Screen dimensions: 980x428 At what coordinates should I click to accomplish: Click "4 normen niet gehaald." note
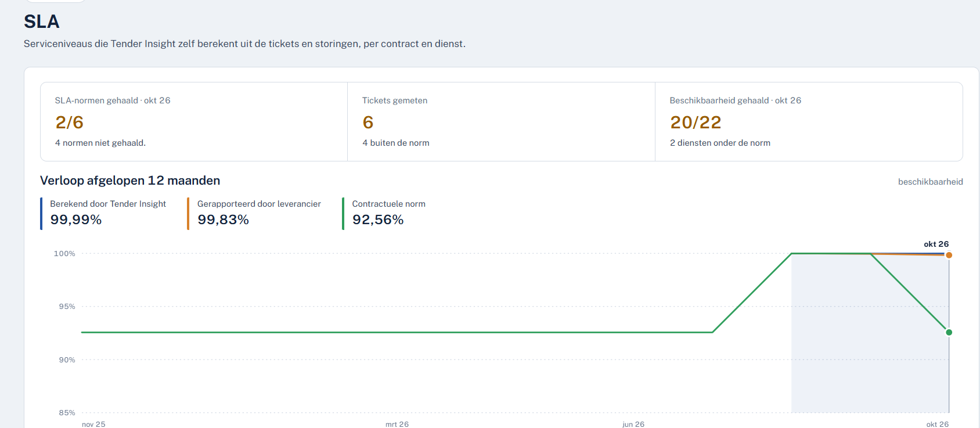tap(100, 143)
